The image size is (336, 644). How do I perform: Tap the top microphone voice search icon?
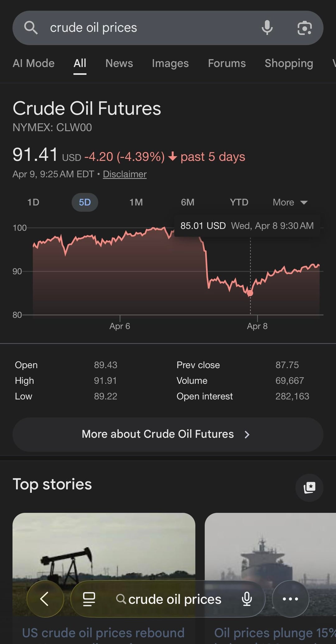[267, 28]
